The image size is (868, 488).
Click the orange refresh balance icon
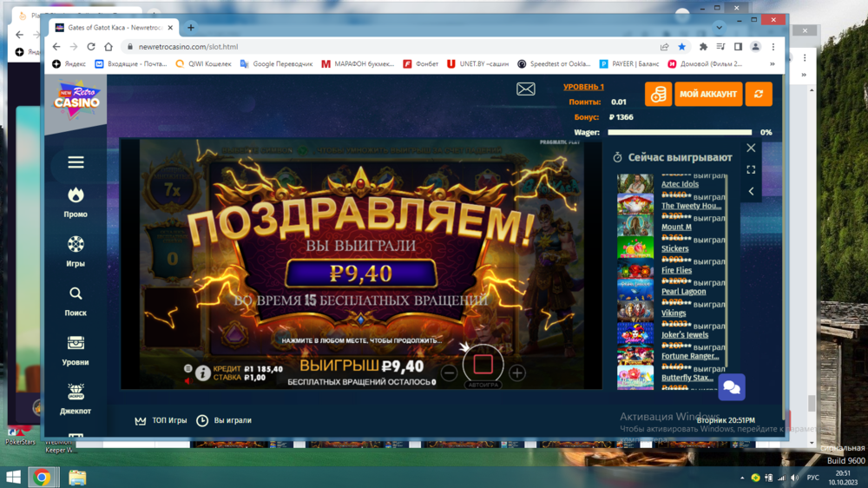[x=759, y=94]
